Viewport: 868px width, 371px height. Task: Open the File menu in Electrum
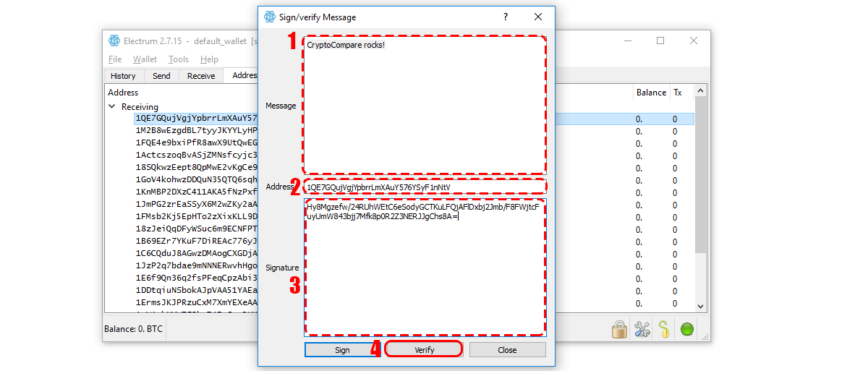coord(115,59)
